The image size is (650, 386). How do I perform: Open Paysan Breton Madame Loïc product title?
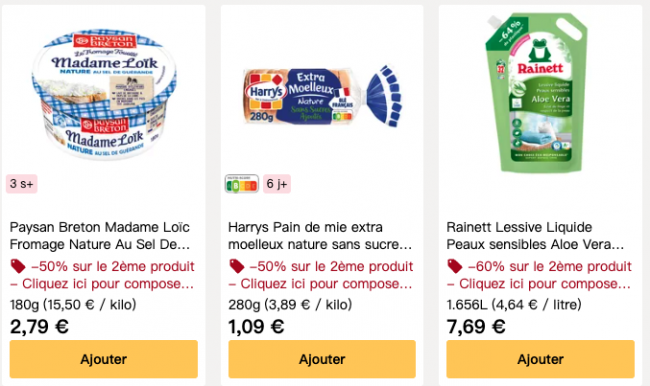point(100,235)
